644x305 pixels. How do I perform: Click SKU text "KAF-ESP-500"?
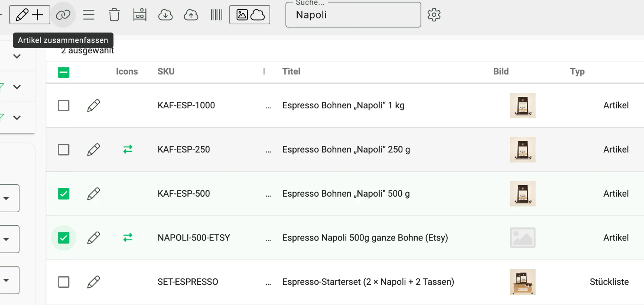point(184,194)
